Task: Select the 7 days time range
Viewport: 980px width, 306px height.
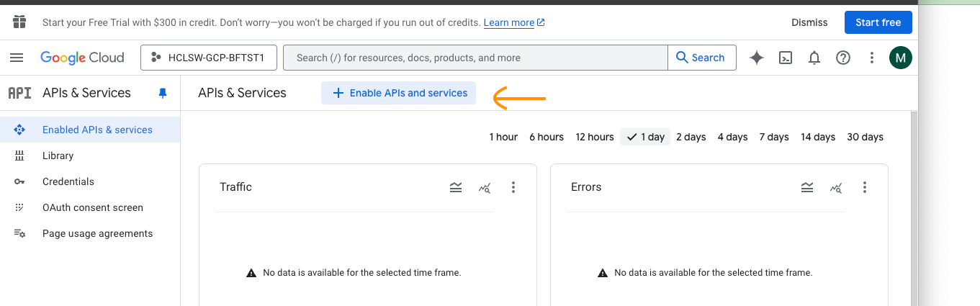Action: pyautogui.click(x=774, y=137)
